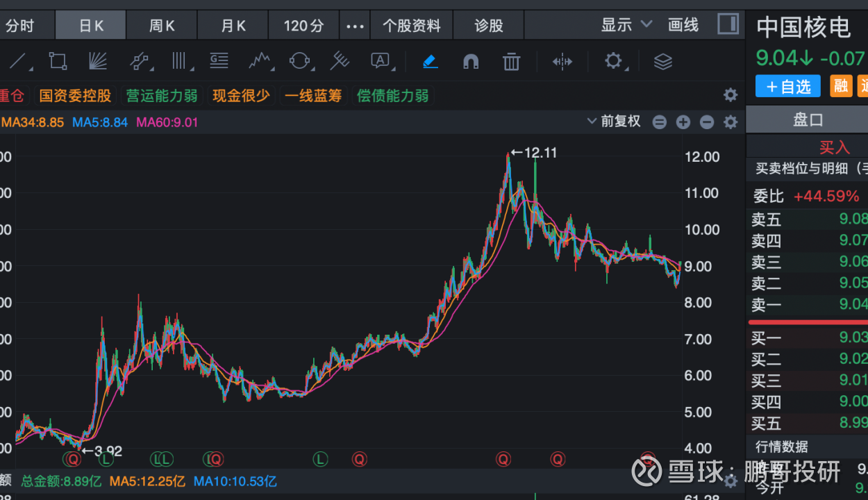Viewport: 868px width, 500px height.
Task: Toggle the 画线 drawing toolbar
Action: click(683, 26)
